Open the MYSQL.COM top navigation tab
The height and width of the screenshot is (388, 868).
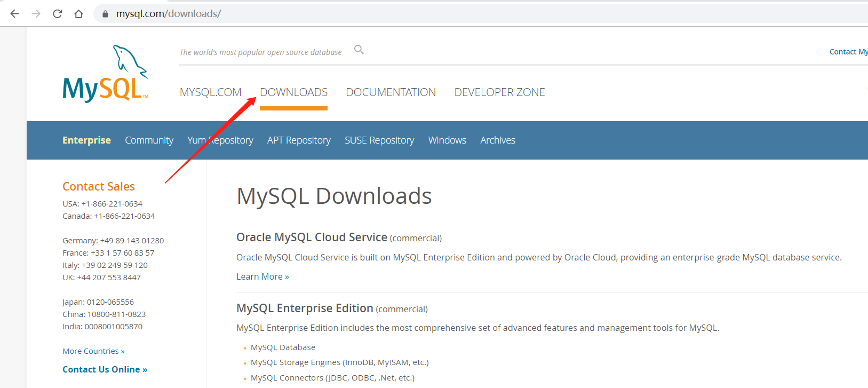pos(210,92)
